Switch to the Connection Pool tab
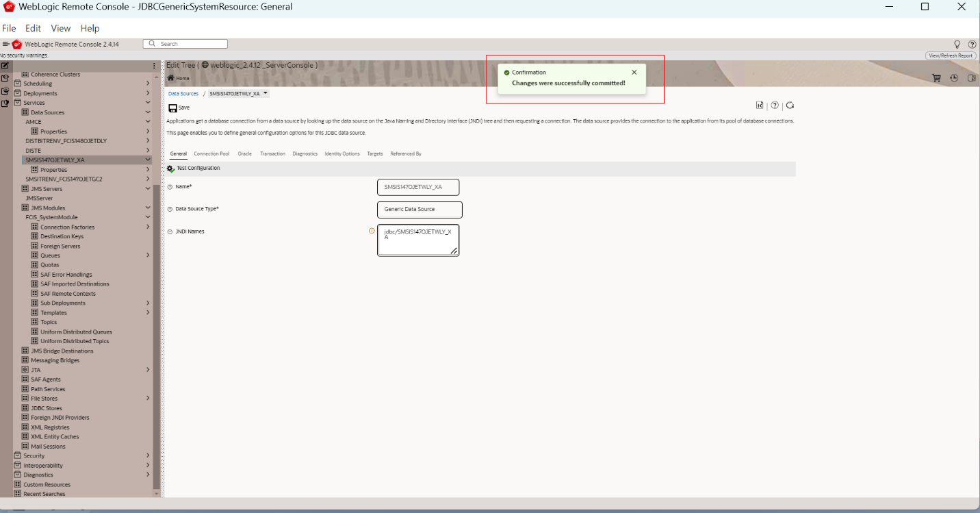The image size is (980, 513). (211, 153)
